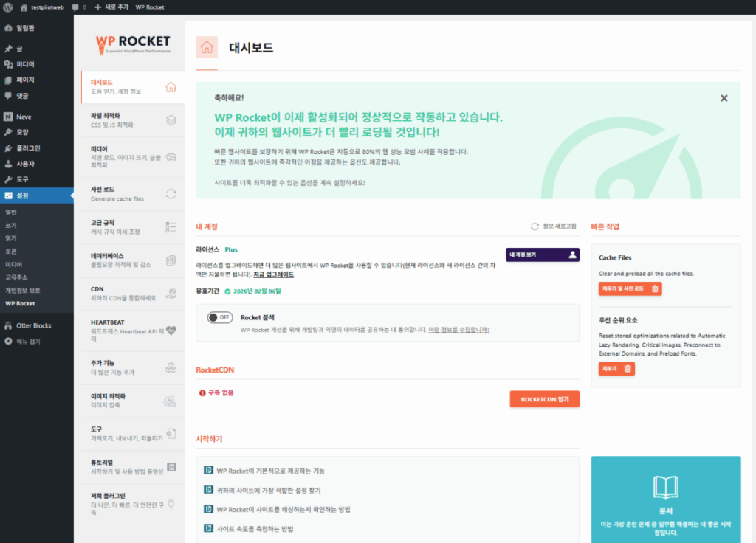
Task: Open the 문서 documentation book icon
Action: [x=665, y=487]
